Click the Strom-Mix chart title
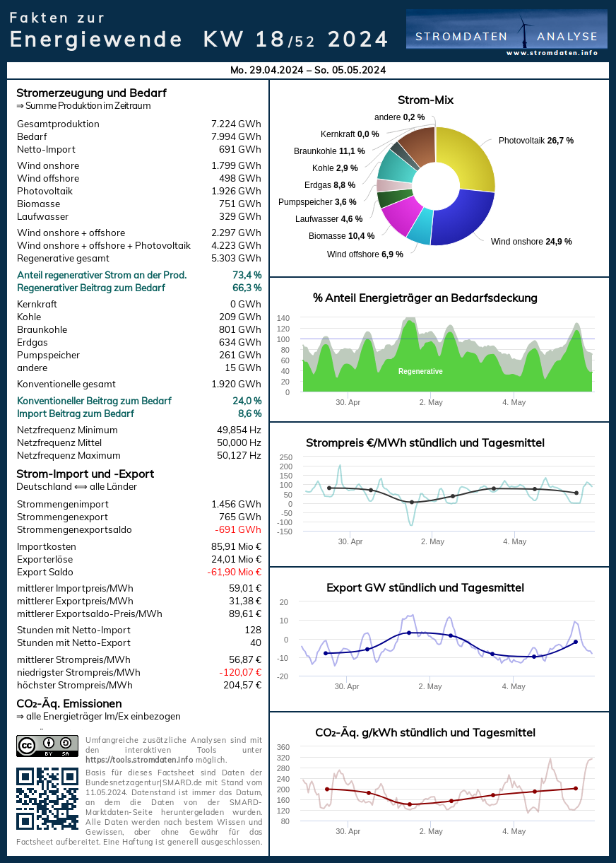The image size is (616, 863). click(x=425, y=100)
